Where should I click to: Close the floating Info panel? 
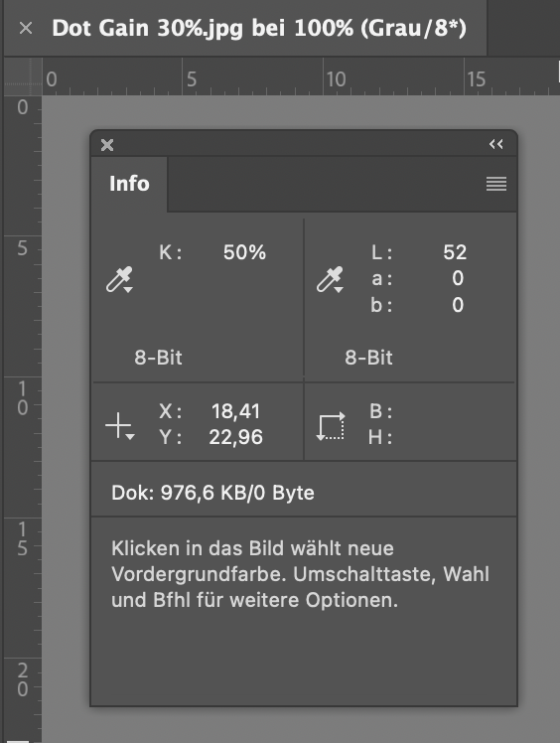pos(107,144)
